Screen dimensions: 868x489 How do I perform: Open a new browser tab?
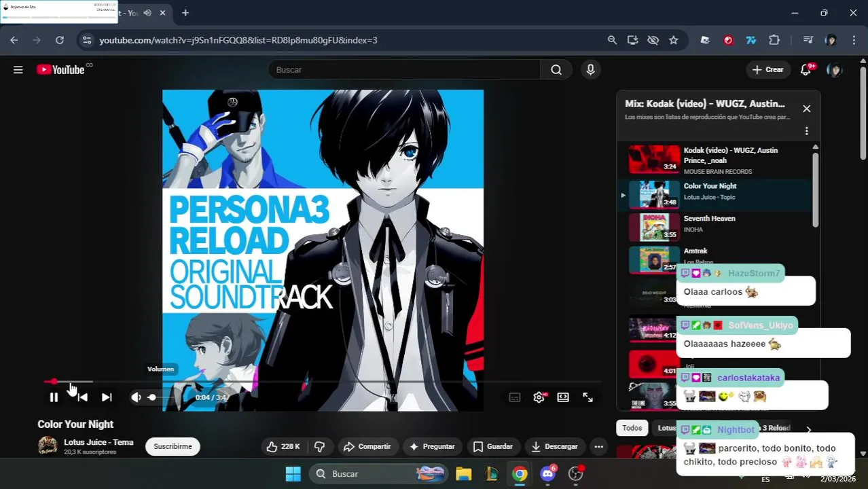[x=185, y=13]
